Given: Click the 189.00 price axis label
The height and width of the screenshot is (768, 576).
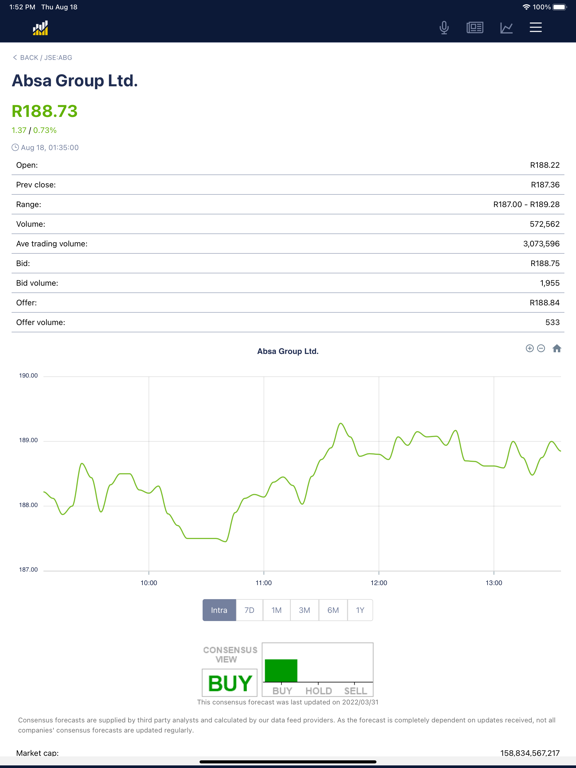Looking at the screenshot, I should point(28,440).
